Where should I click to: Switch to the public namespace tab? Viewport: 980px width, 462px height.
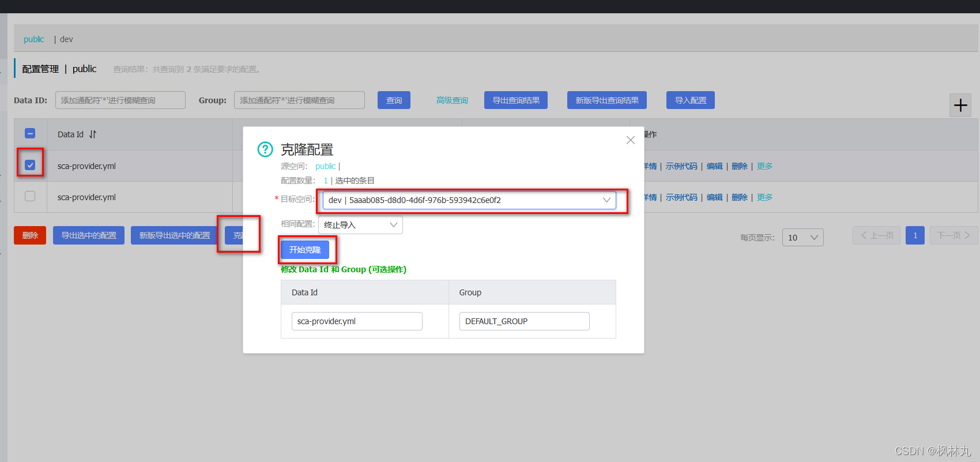coord(34,39)
